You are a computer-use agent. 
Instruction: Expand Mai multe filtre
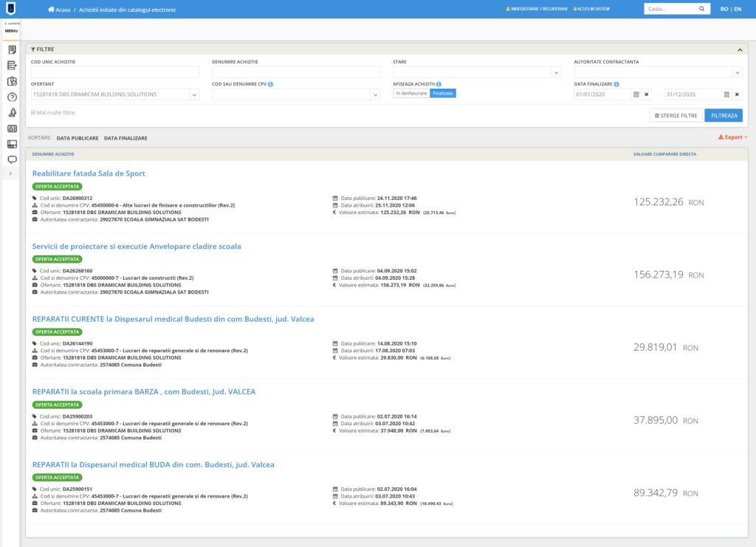click(53, 113)
